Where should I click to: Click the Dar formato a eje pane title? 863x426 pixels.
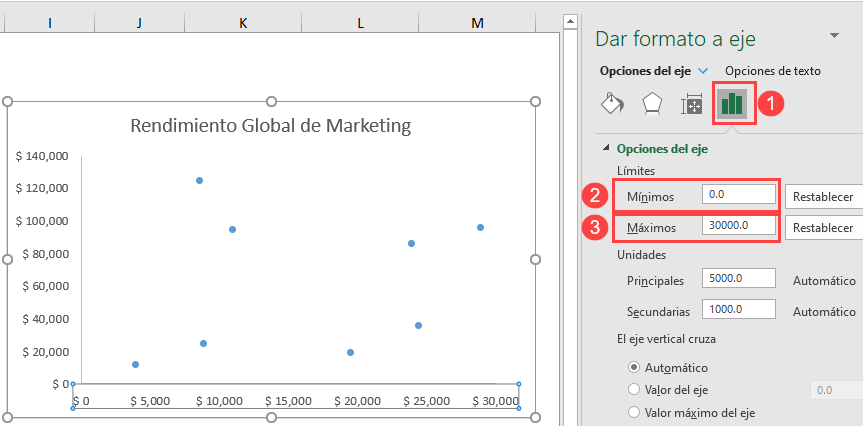point(675,39)
